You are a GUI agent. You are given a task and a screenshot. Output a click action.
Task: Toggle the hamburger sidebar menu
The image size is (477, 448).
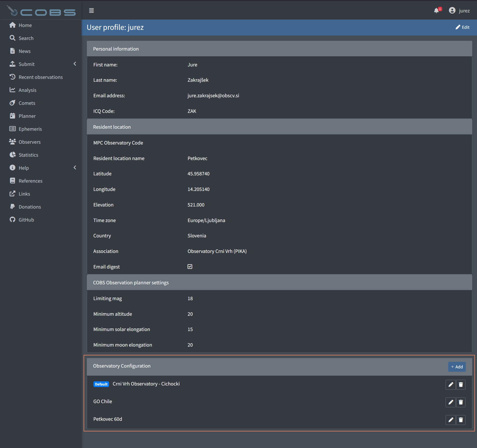91,11
